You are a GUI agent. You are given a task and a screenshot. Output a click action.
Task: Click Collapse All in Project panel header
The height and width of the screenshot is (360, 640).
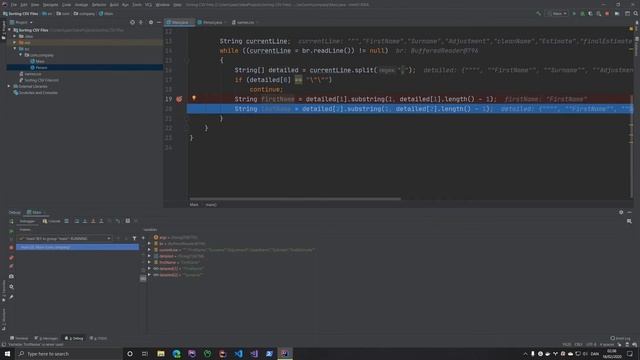[x=141, y=22]
